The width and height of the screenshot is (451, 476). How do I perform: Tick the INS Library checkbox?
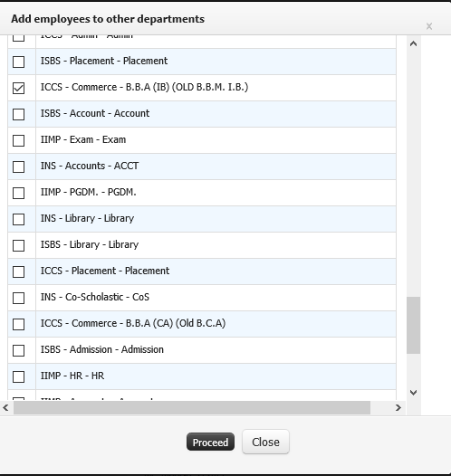click(x=18, y=219)
